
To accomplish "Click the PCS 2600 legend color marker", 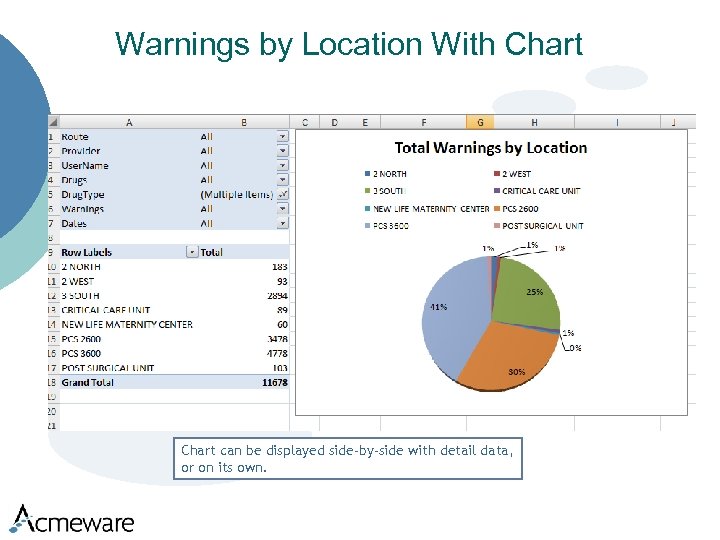I will tap(497, 208).
